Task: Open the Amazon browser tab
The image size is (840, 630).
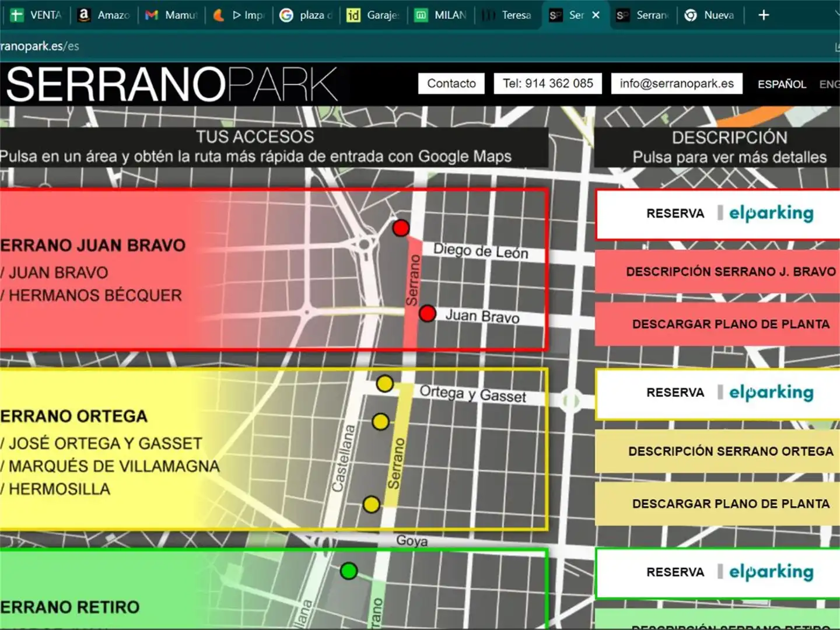Action: 104,15
